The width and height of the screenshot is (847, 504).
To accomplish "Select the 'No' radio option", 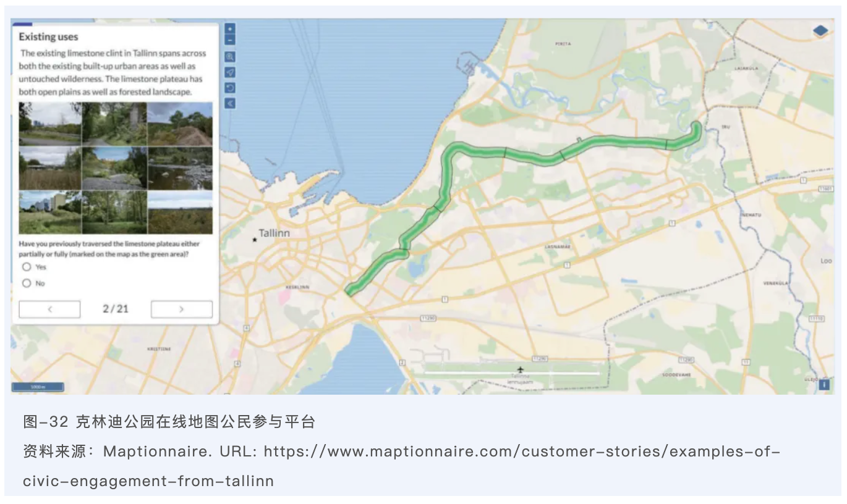I will click(x=27, y=283).
